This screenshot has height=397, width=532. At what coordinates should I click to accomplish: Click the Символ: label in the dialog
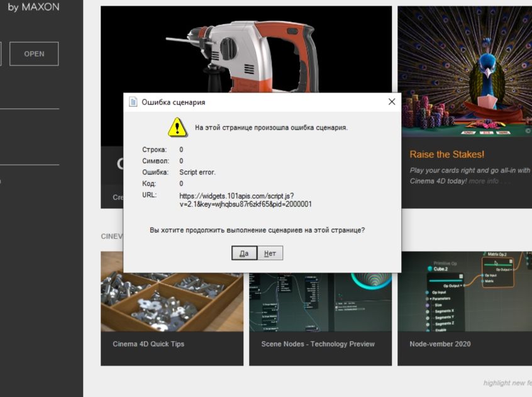coord(155,161)
